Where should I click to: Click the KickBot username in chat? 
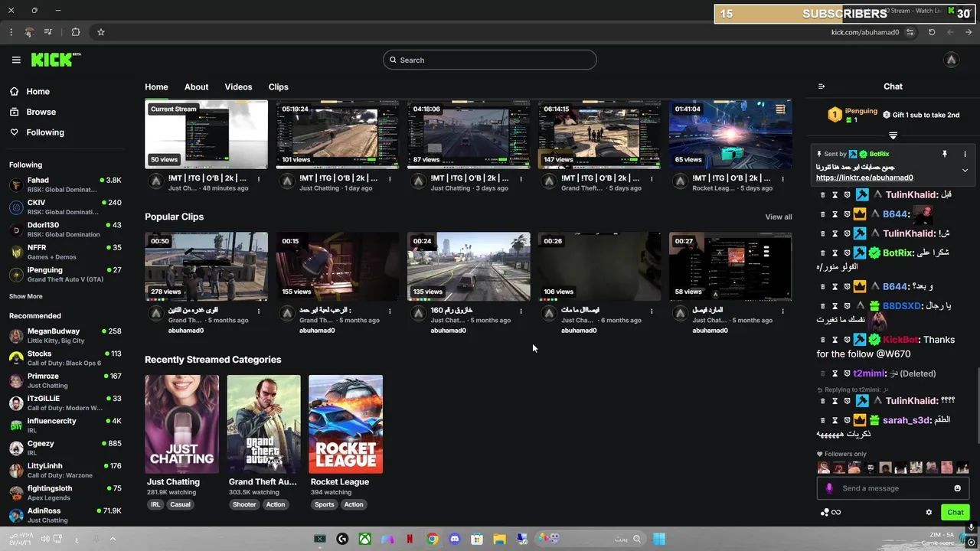tap(900, 340)
